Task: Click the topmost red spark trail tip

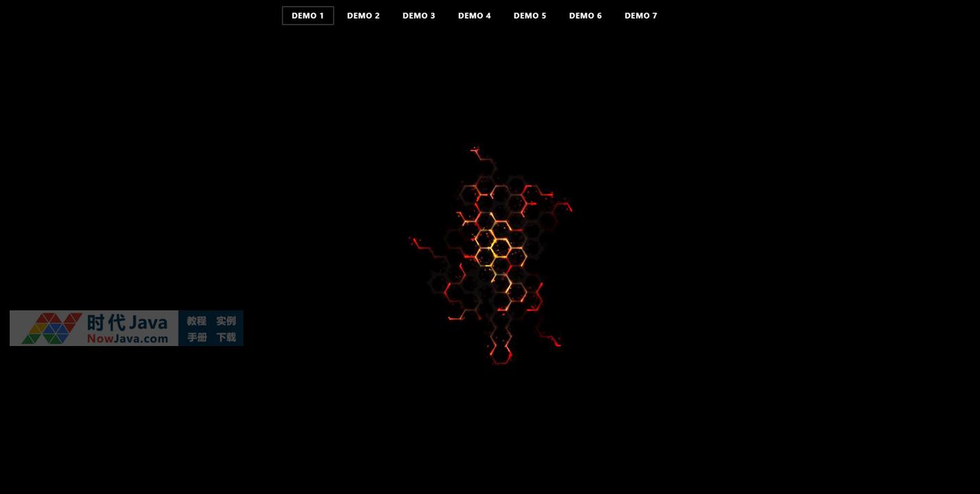Action: [475, 149]
